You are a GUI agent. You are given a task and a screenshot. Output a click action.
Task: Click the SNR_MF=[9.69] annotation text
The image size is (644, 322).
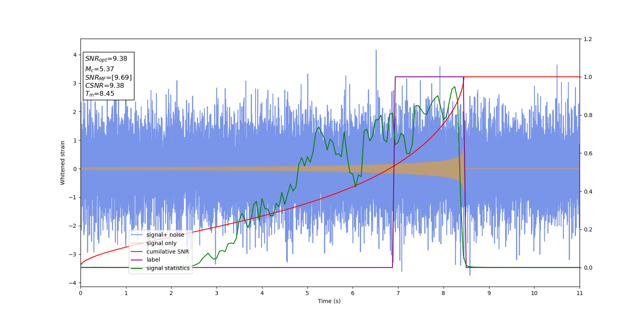click(x=108, y=77)
